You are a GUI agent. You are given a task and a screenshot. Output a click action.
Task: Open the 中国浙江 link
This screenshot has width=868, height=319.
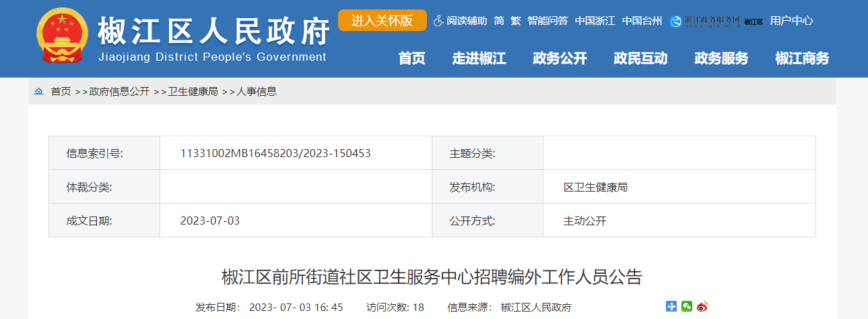pyautogui.click(x=595, y=21)
